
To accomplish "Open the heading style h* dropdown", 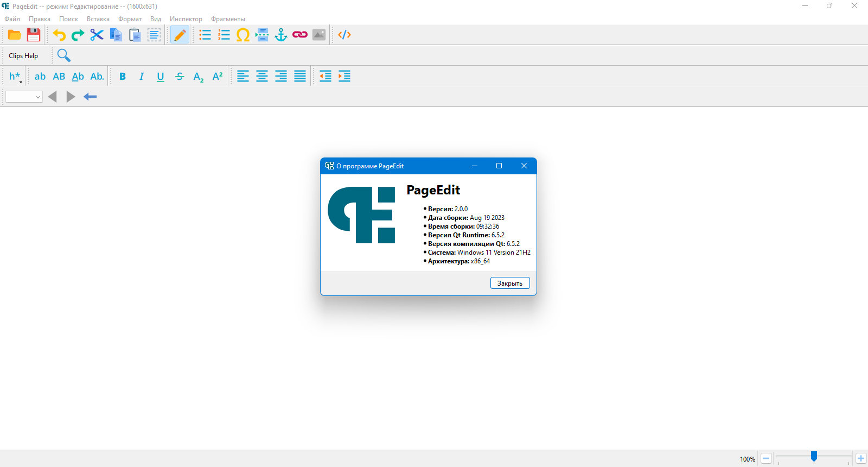I will click(x=15, y=77).
